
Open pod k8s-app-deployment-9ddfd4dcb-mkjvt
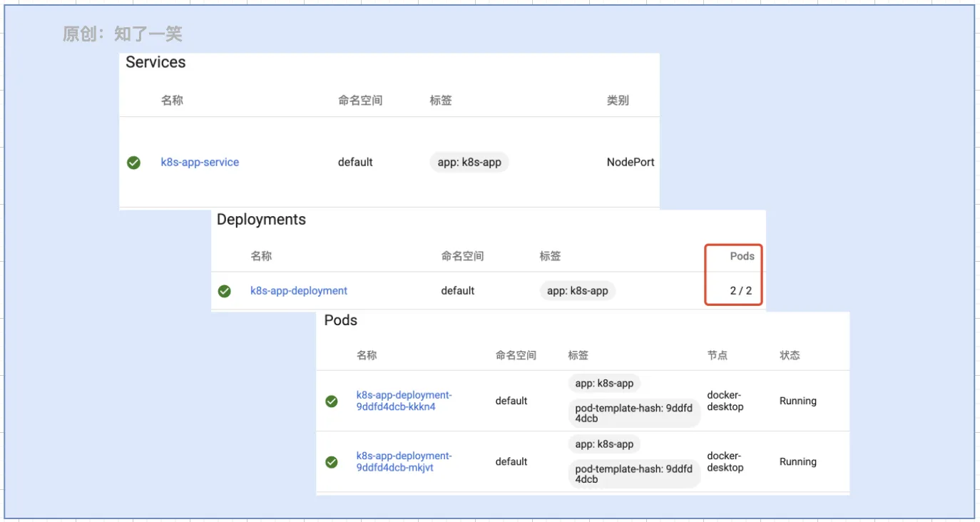pos(404,461)
